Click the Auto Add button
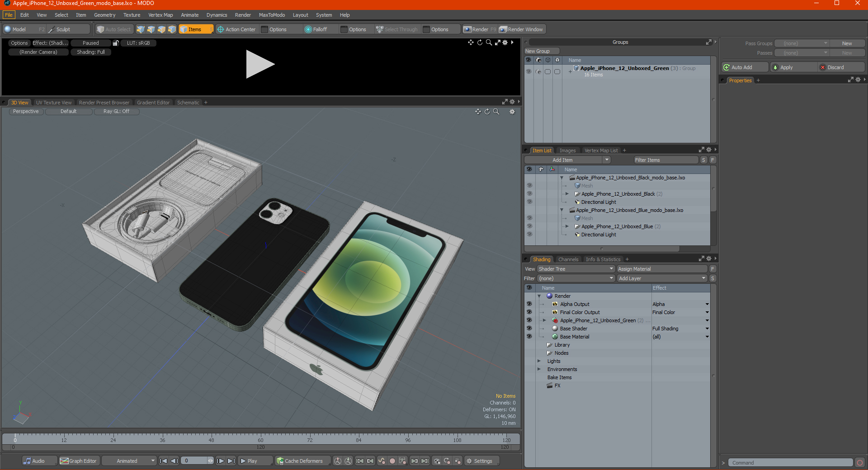 tap(745, 67)
